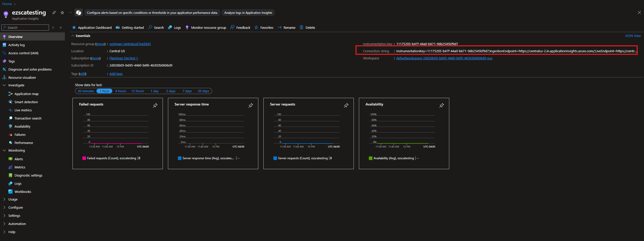Open the defaultworkspace link
Viewport: 644px width, 241px height.
click(444, 58)
